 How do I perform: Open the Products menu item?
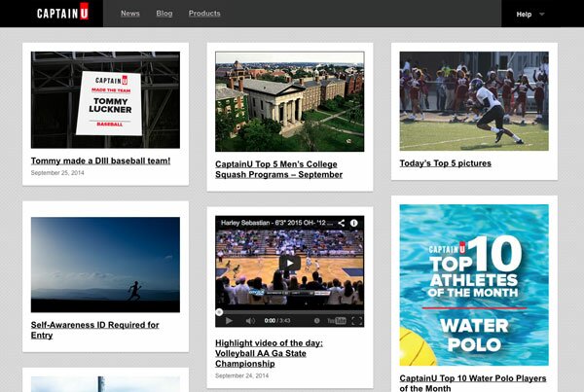point(204,14)
